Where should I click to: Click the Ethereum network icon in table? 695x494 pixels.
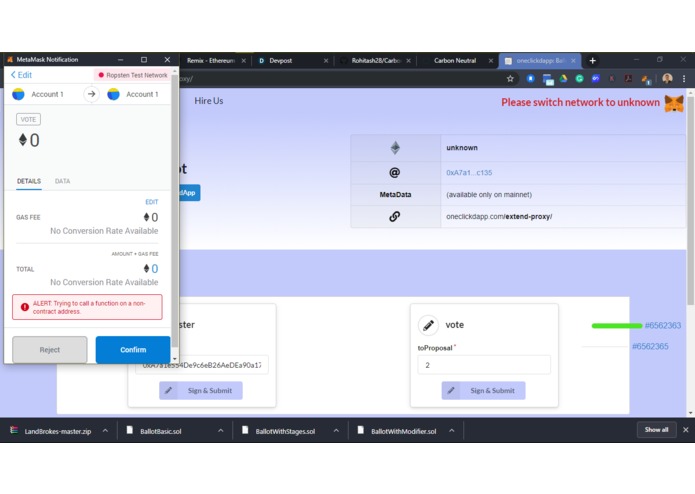click(x=395, y=148)
